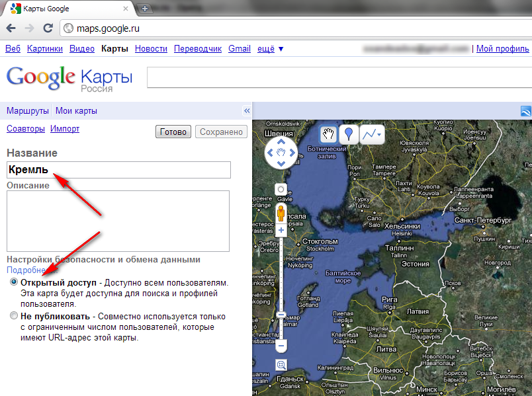Click the Санкт-Петербург label on map
The height and width of the screenshot is (396, 532).
[483, 220]
